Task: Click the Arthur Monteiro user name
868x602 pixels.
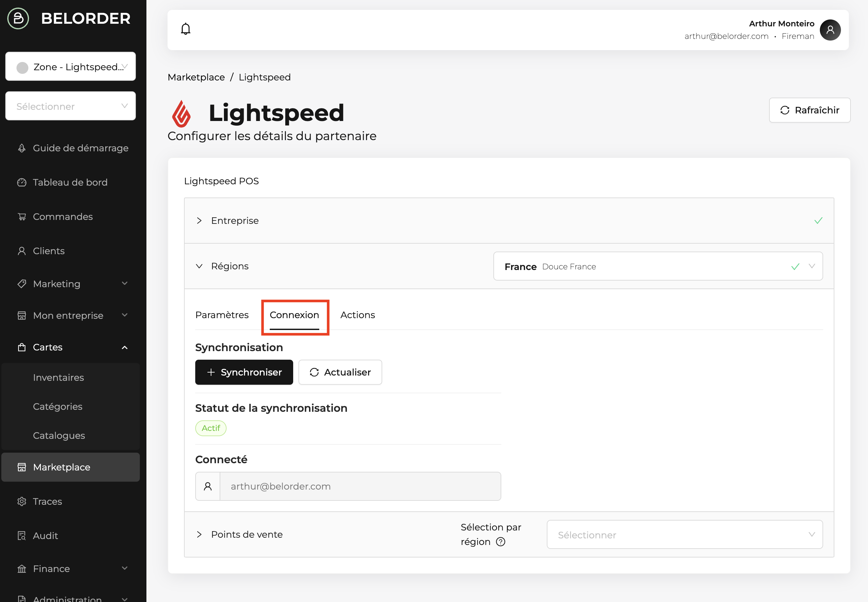Action: coord(782,24)
